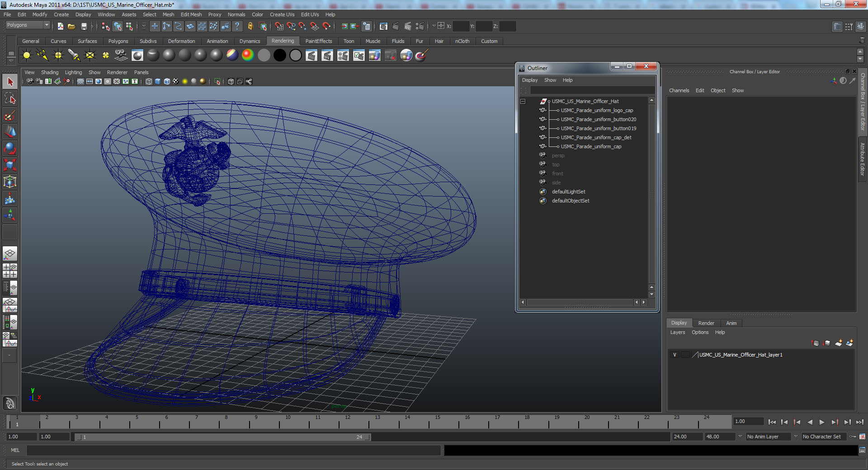Open the Create UVs menu

tap(282, 14)
